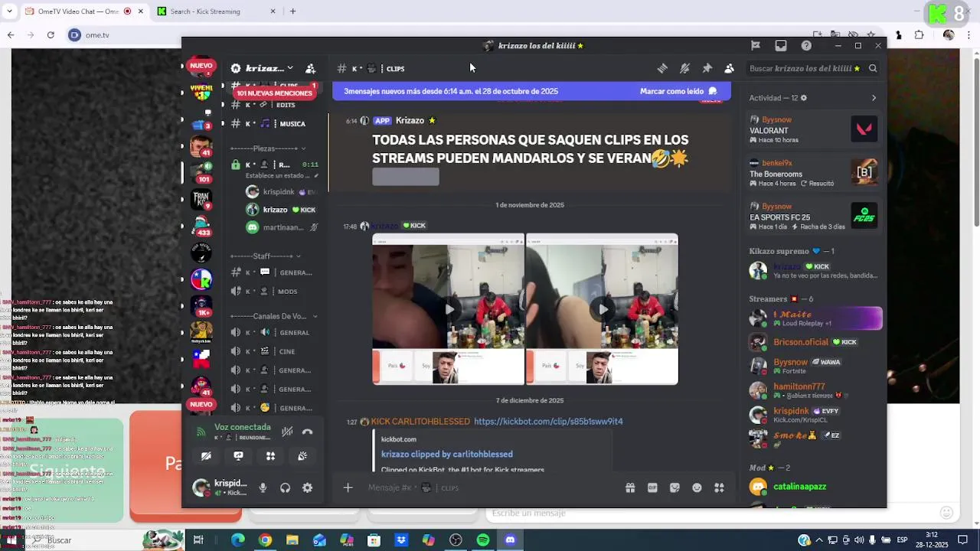This screenshot has height=551, width=980.
Task: Open a new Chrome tab
Action: [292, 11]
